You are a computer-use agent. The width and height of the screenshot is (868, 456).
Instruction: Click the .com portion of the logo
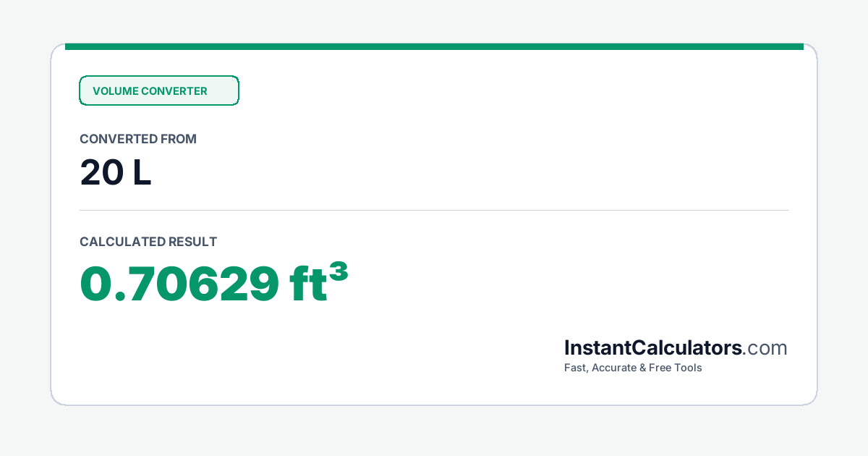click(x=765, y=349)
